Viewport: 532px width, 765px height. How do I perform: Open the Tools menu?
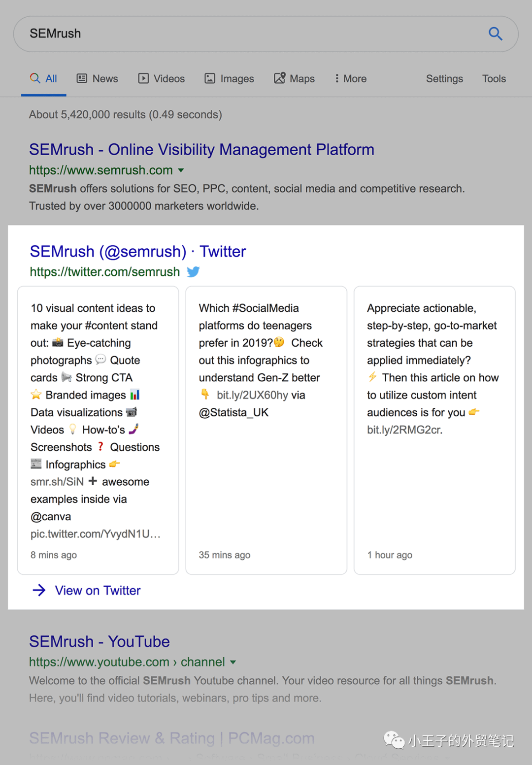pyautogui.click(x=494, y=78)
